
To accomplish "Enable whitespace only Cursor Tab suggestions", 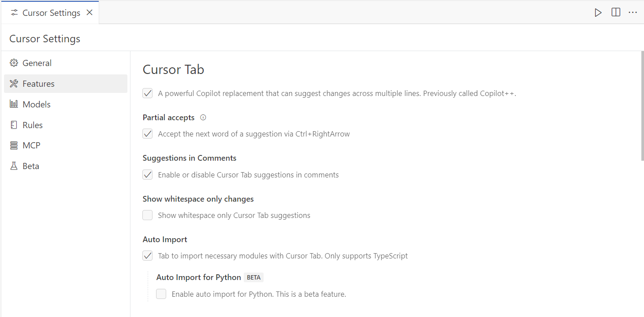I will [148, 215].
